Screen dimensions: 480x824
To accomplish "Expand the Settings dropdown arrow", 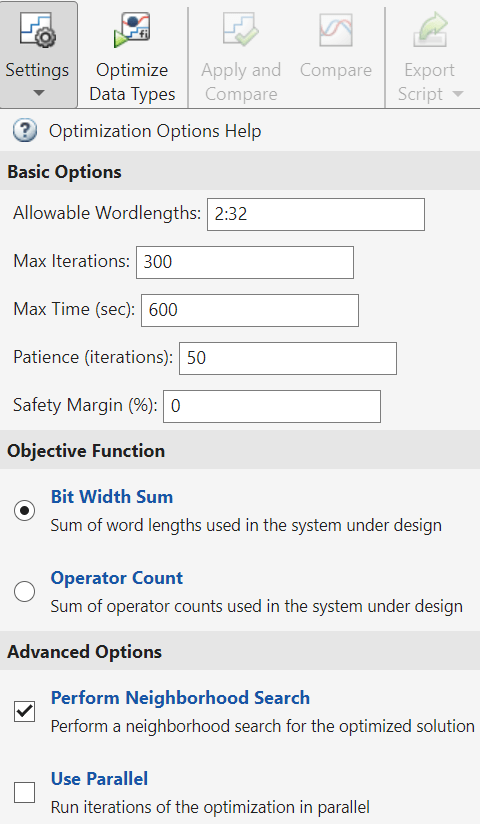I will pyautogui.click(x=38, y=94).
